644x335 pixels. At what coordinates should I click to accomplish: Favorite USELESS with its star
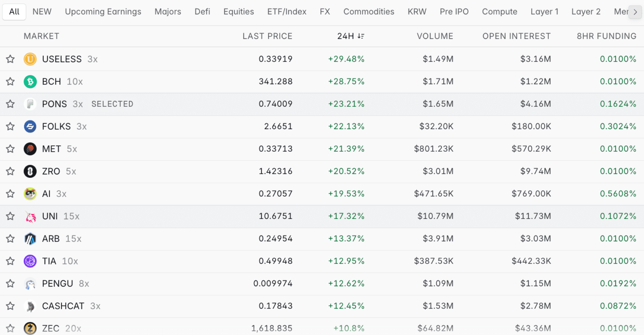(10, 59)
